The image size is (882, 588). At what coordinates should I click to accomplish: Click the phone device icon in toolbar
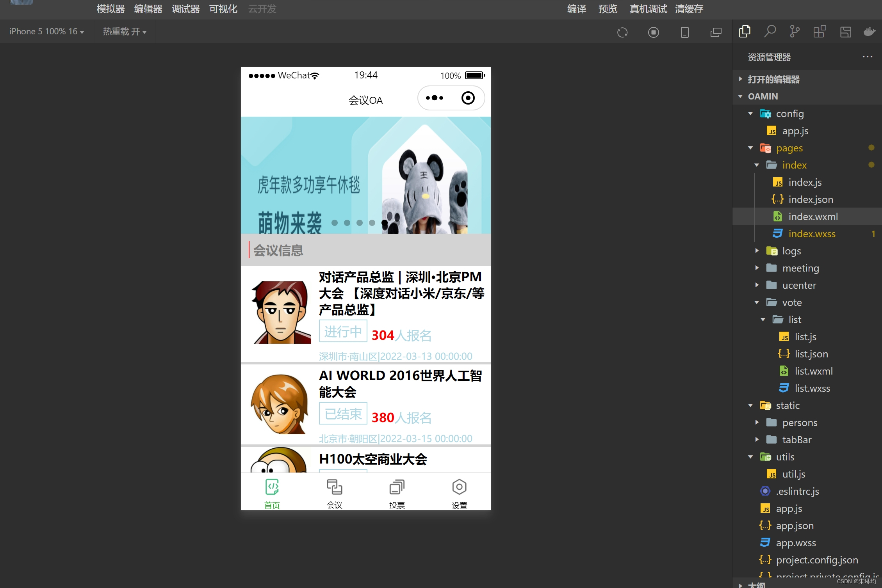tap(684, 32)
